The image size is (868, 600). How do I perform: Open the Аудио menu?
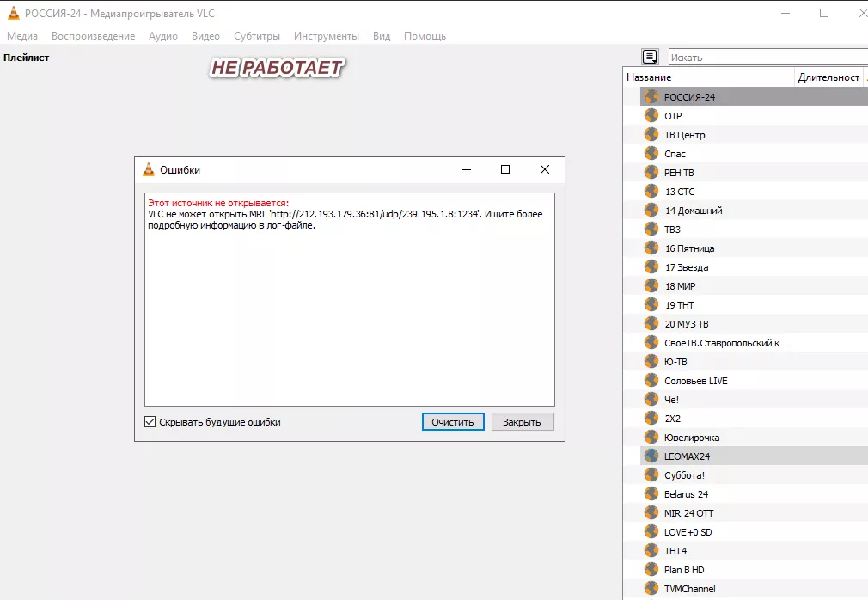coord(163,36)
